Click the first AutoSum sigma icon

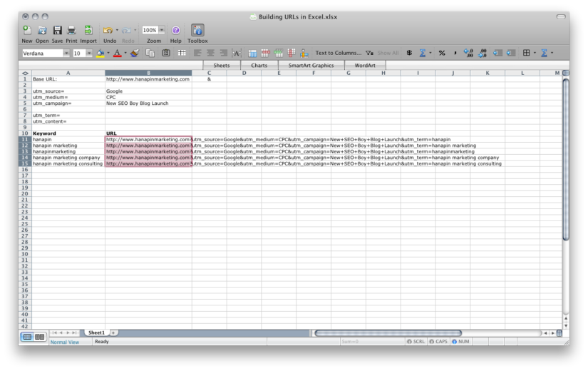tap(422, 54)
